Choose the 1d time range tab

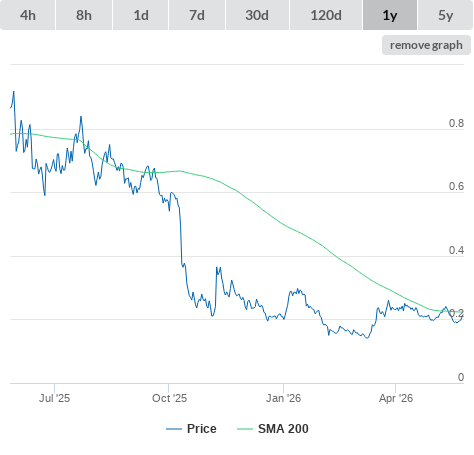coord(141,15)
